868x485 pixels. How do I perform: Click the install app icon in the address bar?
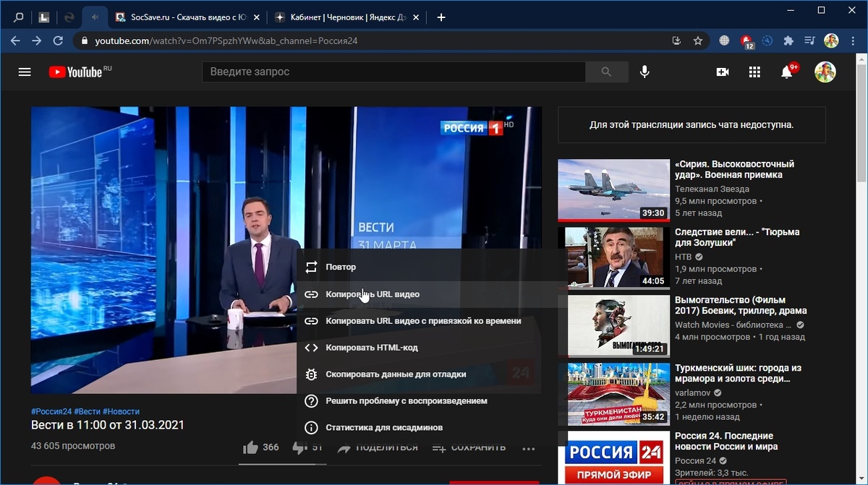[x=676, y=40]
